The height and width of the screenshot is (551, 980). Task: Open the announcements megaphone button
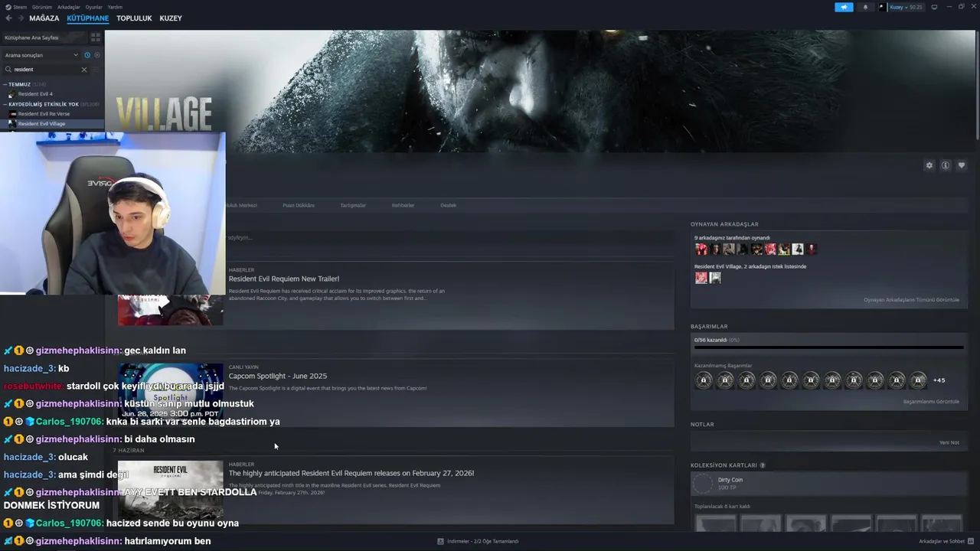[844, 7]
